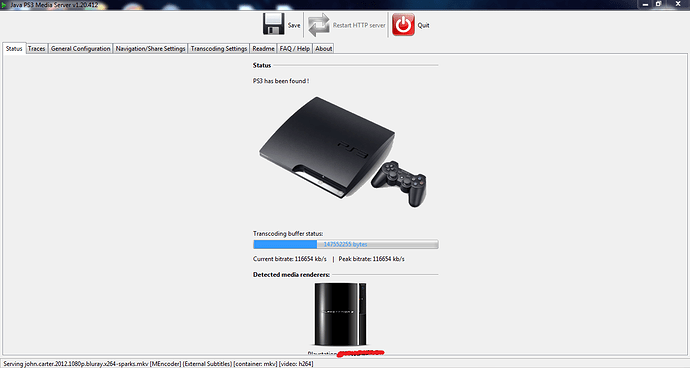
Task: Click the Restart HTTP server label
Action: pyautogui.click(x=359, y=25)
